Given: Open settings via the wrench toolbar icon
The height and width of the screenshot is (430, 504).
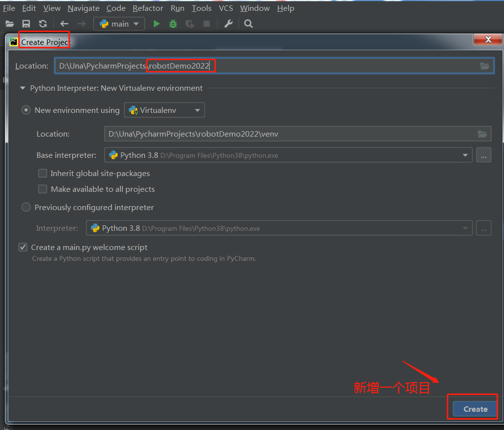Looking at the screenshot, I should [228, 23].
